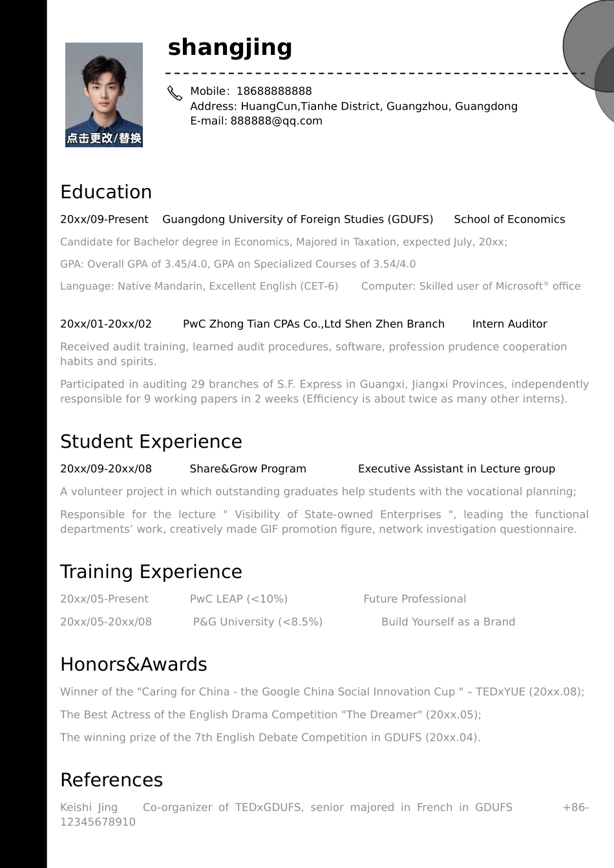The image size is (614, 868).
Task: Click the Honors&Awards heading
Action: (x=134, y=664)
